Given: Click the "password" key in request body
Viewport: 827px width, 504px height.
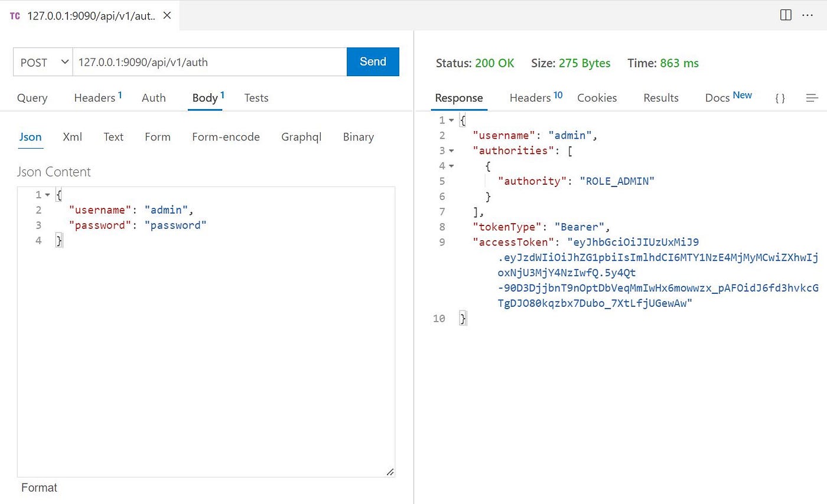Looking at the screenshot, I should click(x=100, y=225).
